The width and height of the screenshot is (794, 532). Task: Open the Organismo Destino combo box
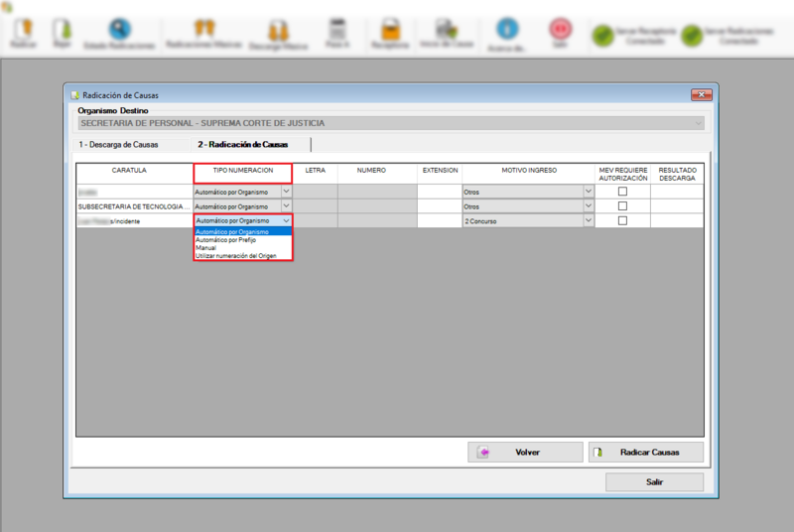(391, 123)
